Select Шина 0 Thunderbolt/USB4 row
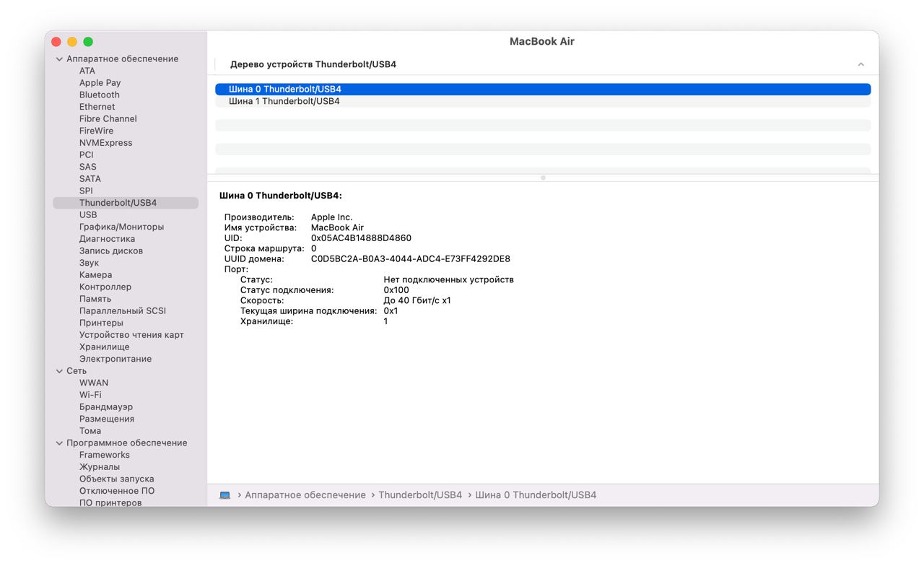This screenshot has width=924, height=566. point(543,90)
